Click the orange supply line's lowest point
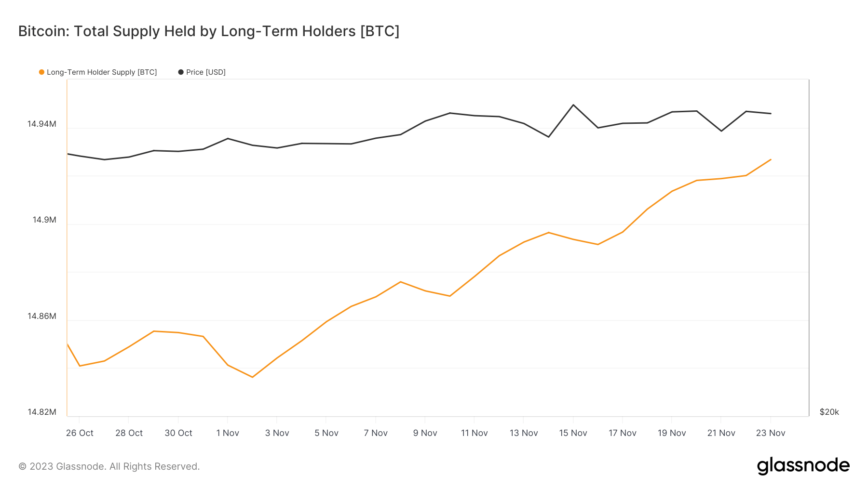Image resolution: width=868 pixels, height=488 pixels. 252,377
